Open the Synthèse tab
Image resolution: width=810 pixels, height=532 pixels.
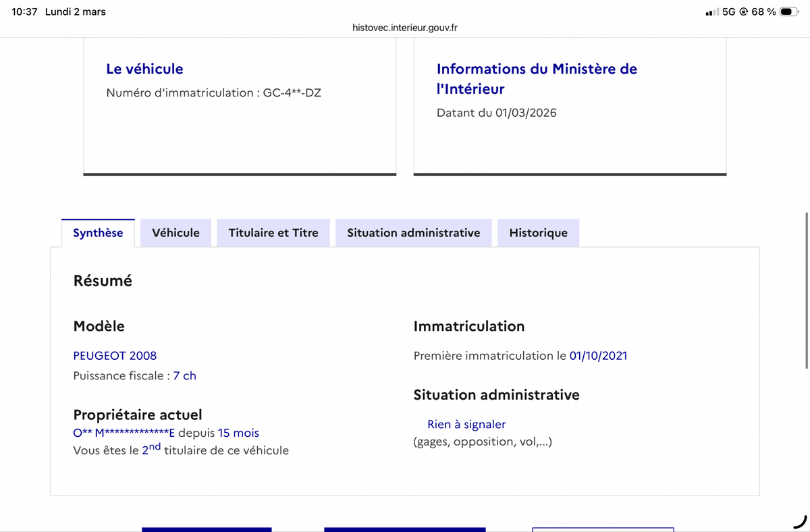(x=98, y=233)
